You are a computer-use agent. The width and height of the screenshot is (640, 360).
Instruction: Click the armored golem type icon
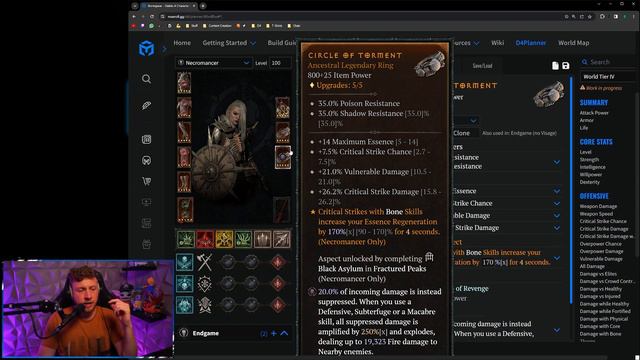pyautogui.click(x=204, y=305)
